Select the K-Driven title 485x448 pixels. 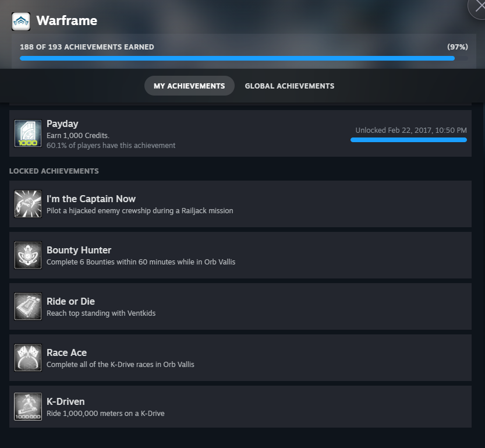66,401
